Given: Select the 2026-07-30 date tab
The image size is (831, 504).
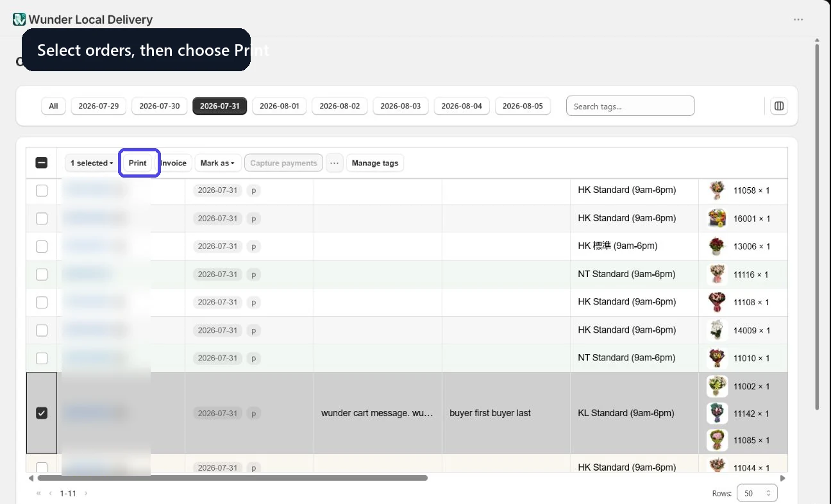Looking at the screenshot, I should point(160,106).
